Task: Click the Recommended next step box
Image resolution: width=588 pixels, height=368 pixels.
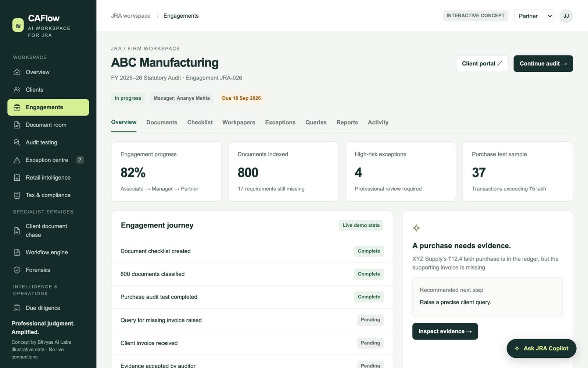Action: click(487, 297)
